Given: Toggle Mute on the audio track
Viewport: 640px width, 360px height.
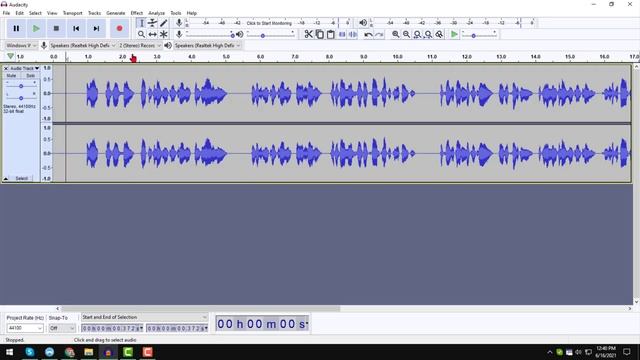Looking at the screenshot, I should [11, 76].
